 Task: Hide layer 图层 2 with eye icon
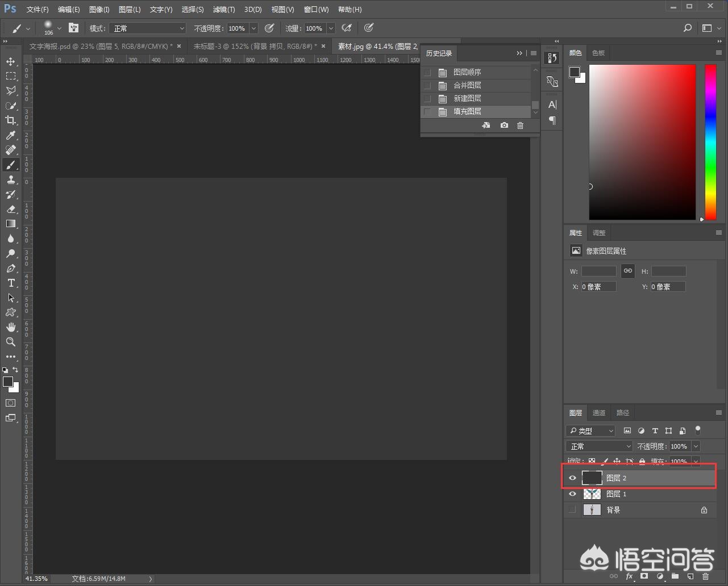point(572,478)
